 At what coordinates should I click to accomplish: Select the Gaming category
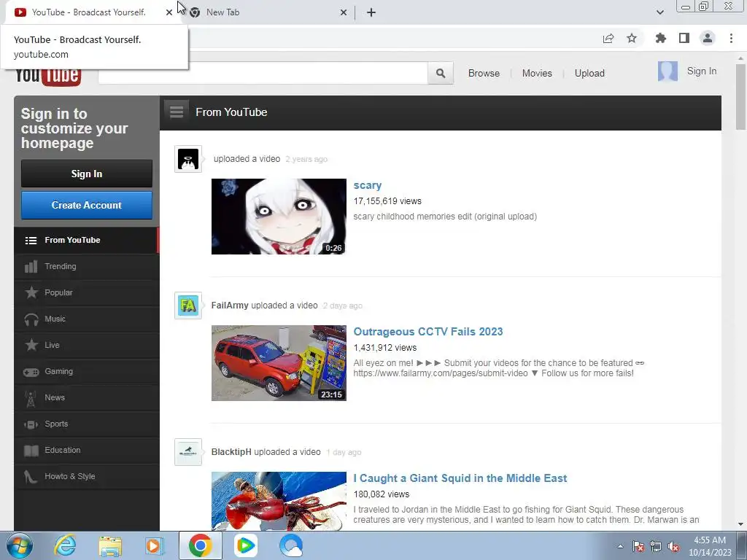(x=87, y=371)
